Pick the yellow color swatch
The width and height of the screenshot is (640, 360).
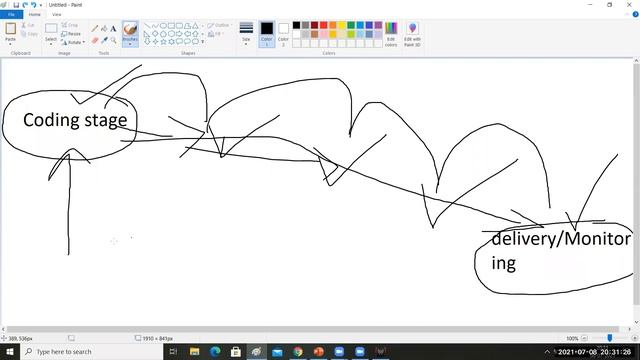pos(342,25)
